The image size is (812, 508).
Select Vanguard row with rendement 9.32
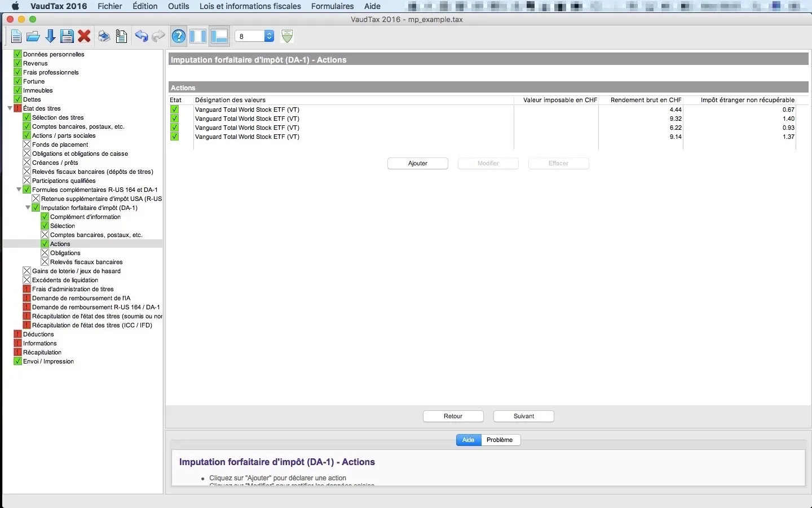pos(482,119)
